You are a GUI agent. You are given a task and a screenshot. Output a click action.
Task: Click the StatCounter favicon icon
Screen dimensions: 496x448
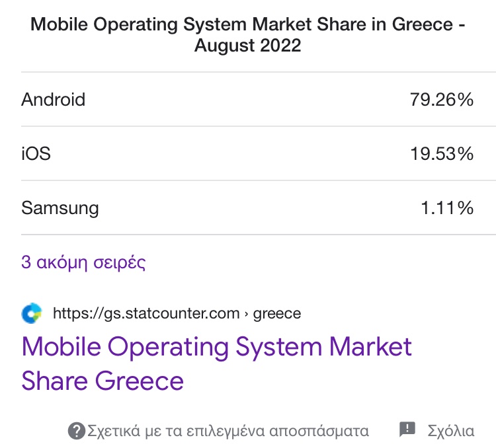[32, 313]
